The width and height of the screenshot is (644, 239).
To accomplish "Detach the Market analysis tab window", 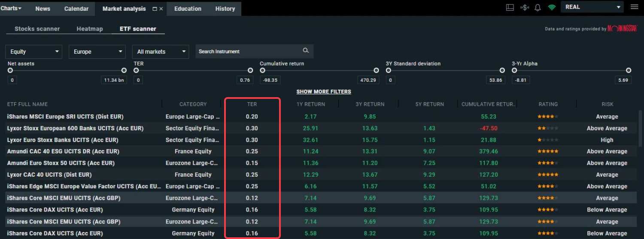I will pyautogui.click(x=155, y=9).
